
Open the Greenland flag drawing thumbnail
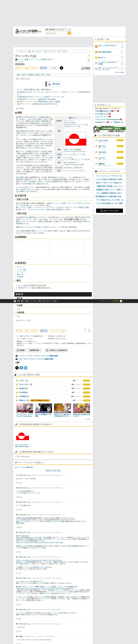[x=23, y=436]
